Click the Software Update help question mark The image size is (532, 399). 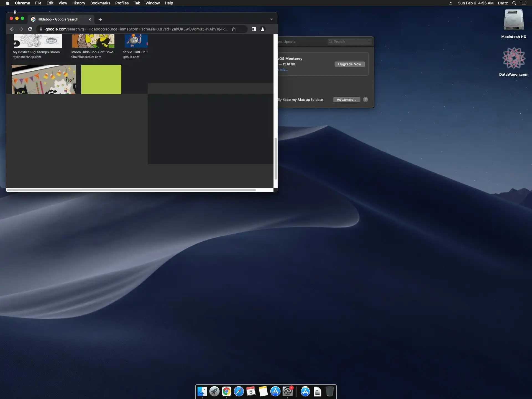tap(365, 99)
